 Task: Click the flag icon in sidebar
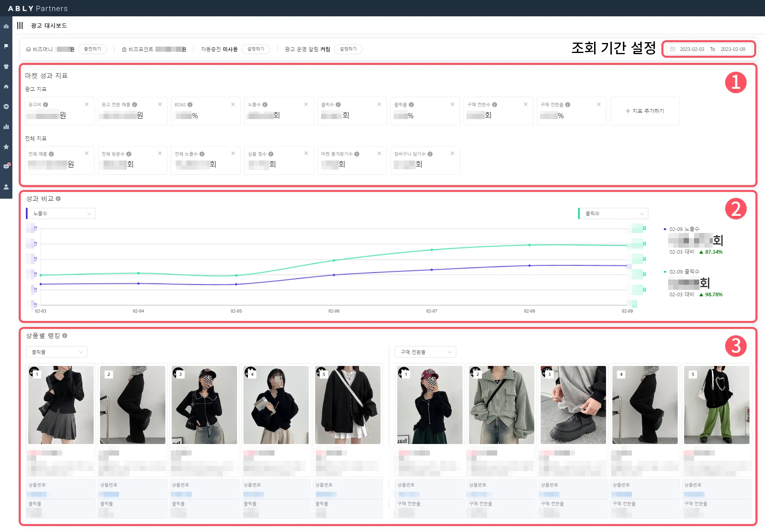pos(6,46)
